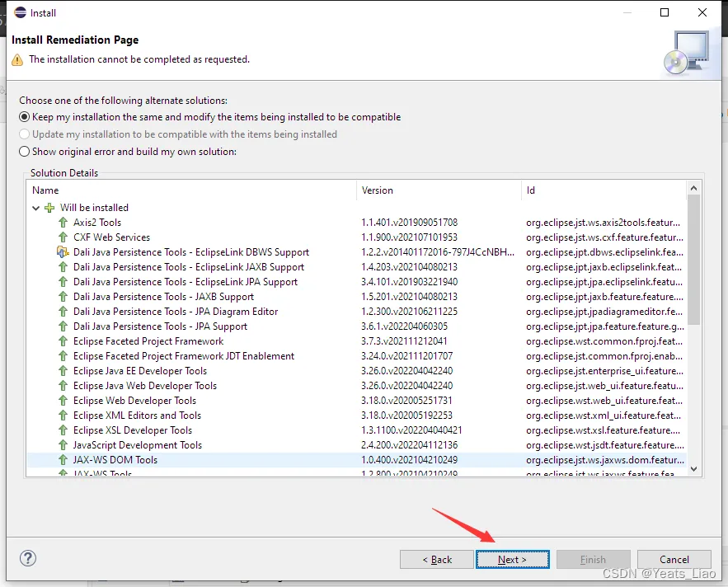728x587 pixels.
Task: Click the Eclipse logo in the title bar
Action: click(20, 12)
